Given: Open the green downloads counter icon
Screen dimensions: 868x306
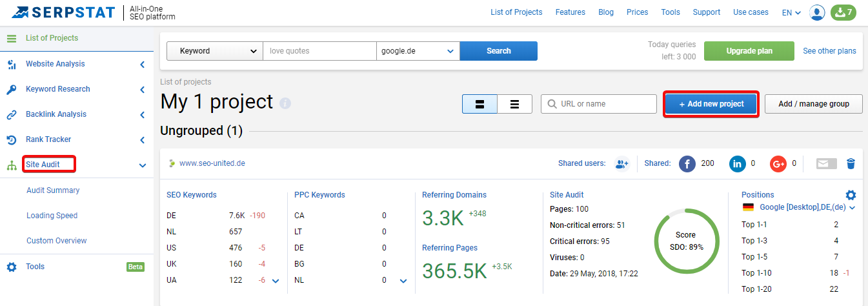Looking at the screenshot, I should point(843,12).
